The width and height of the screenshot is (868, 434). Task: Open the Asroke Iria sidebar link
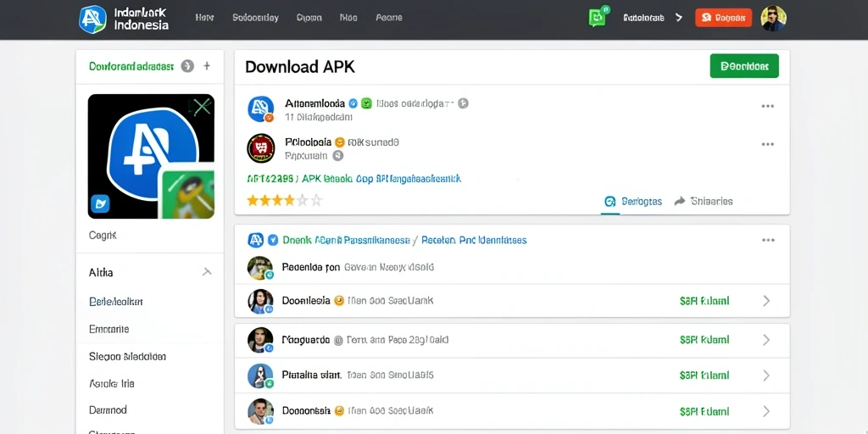pos(112,383)
